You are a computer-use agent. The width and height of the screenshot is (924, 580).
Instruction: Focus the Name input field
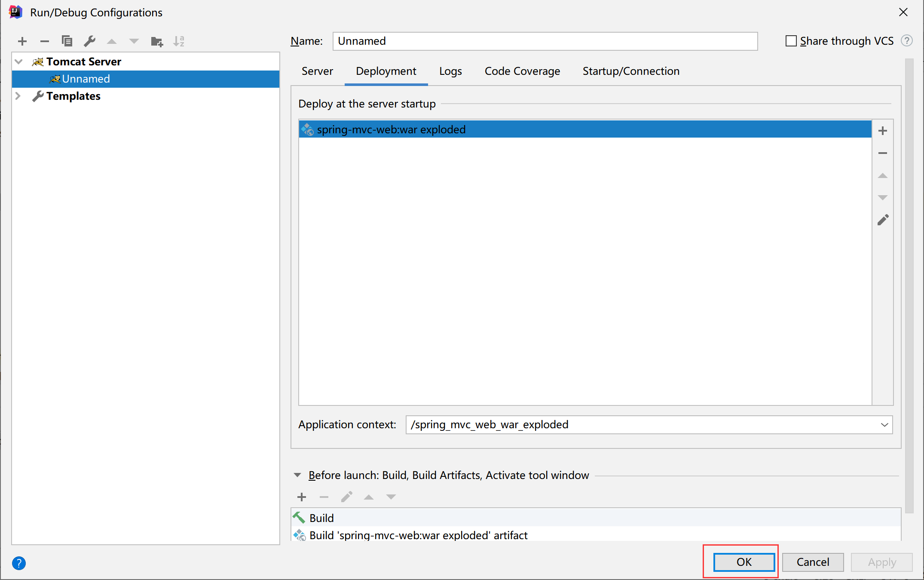point(545,41)
